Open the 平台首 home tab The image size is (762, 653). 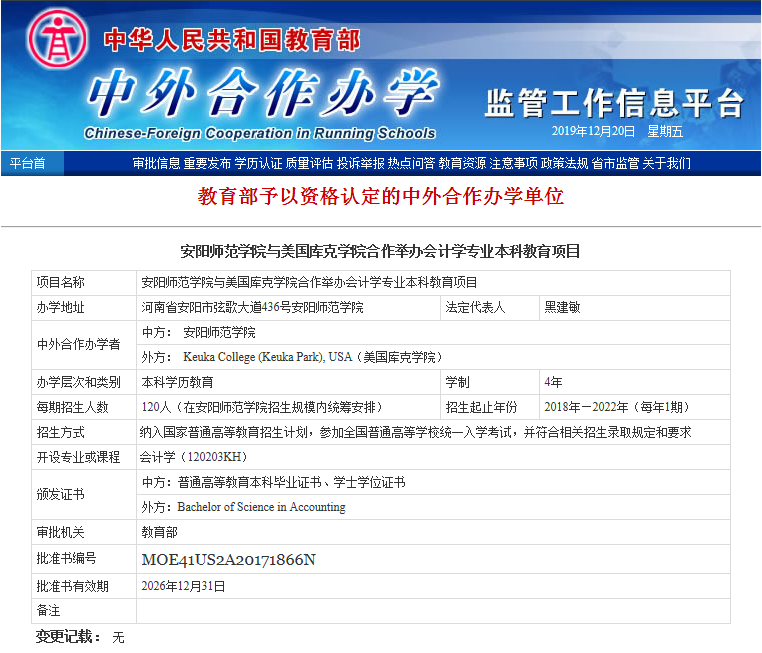28,164
